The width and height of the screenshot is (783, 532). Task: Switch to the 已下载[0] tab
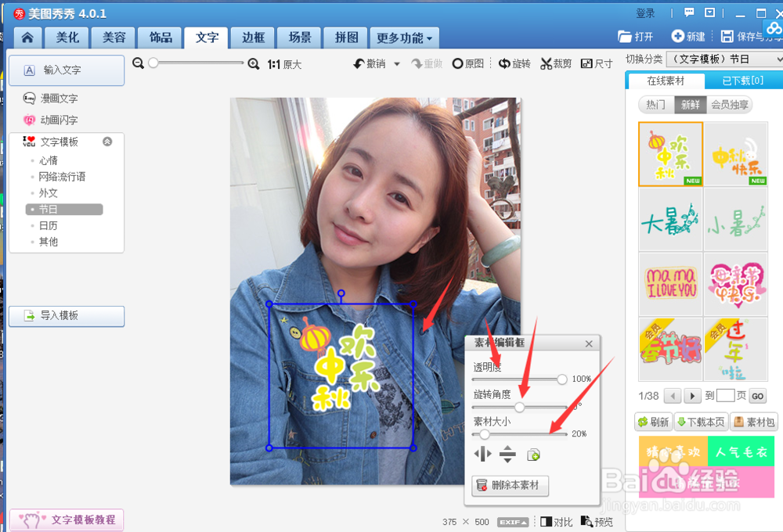[x=743, y=81]
